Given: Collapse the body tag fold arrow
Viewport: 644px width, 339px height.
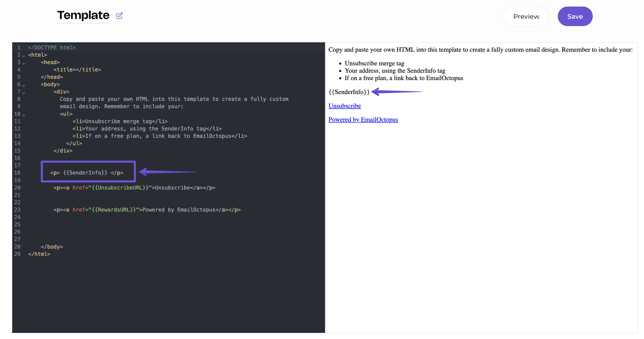Looking at the screenshot, I should pyautogui.click(x=24, y=85).
